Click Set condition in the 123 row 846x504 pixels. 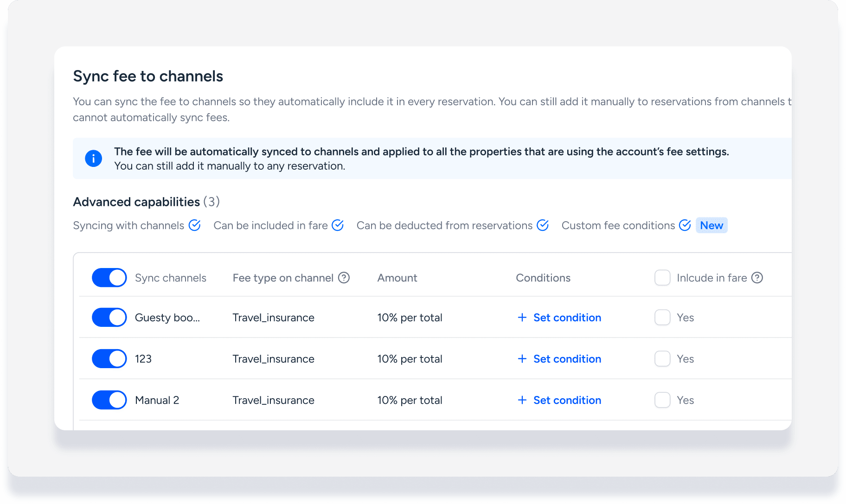pos(567,359)
